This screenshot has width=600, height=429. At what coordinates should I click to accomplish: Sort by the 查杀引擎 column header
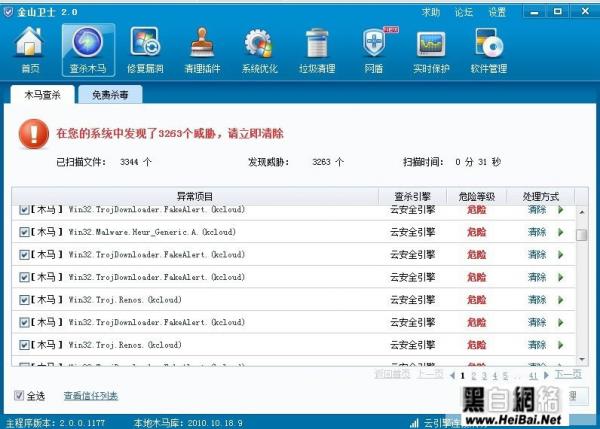[x=412, y=197]
